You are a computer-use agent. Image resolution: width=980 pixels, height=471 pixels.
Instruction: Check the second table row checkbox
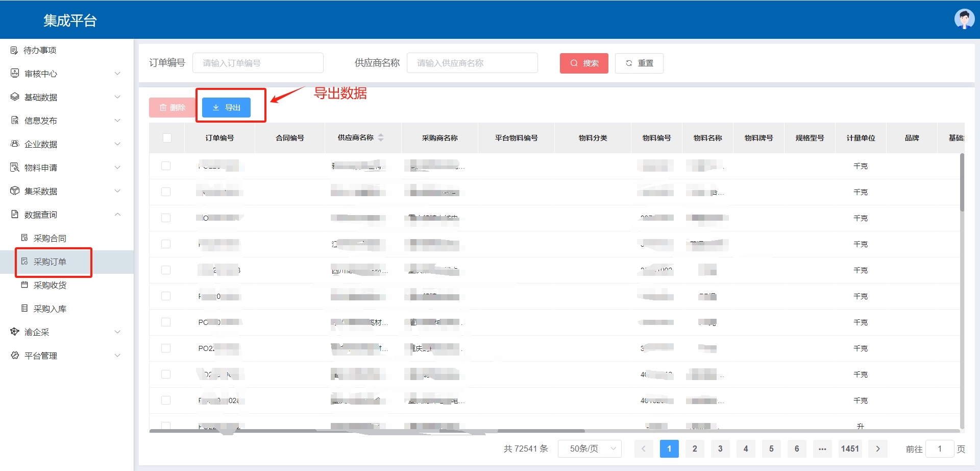166,192
